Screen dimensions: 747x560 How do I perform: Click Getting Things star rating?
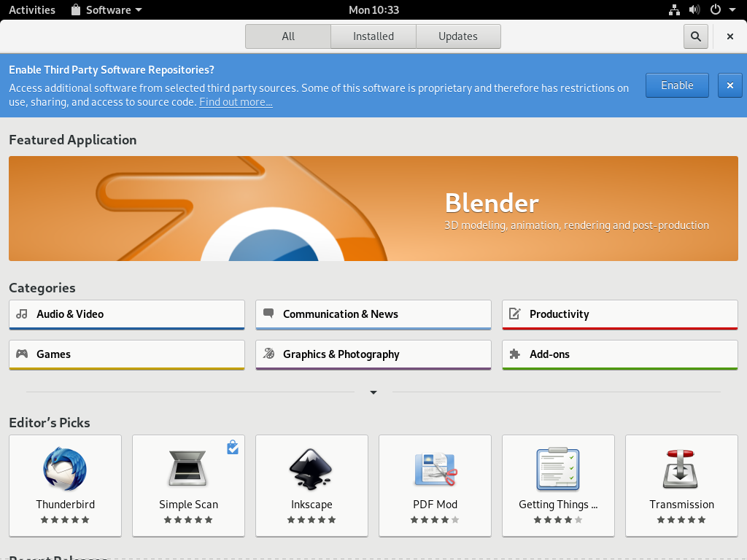tap(558, 519)
